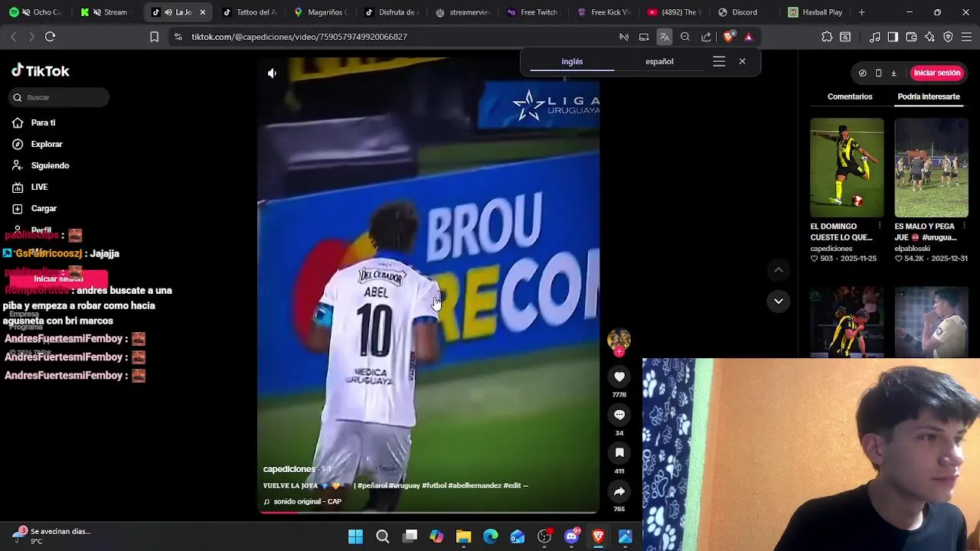
Task: Open the ES MALO Y PEGA JUE video thumbnail
Action: click(931, 168)
